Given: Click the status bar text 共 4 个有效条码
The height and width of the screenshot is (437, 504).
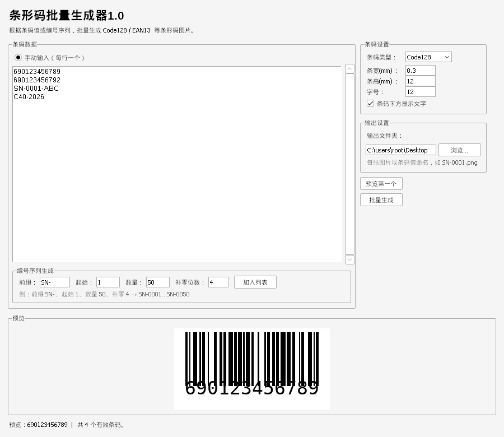Looking at the screenshot, I should [x=101, y=425].
